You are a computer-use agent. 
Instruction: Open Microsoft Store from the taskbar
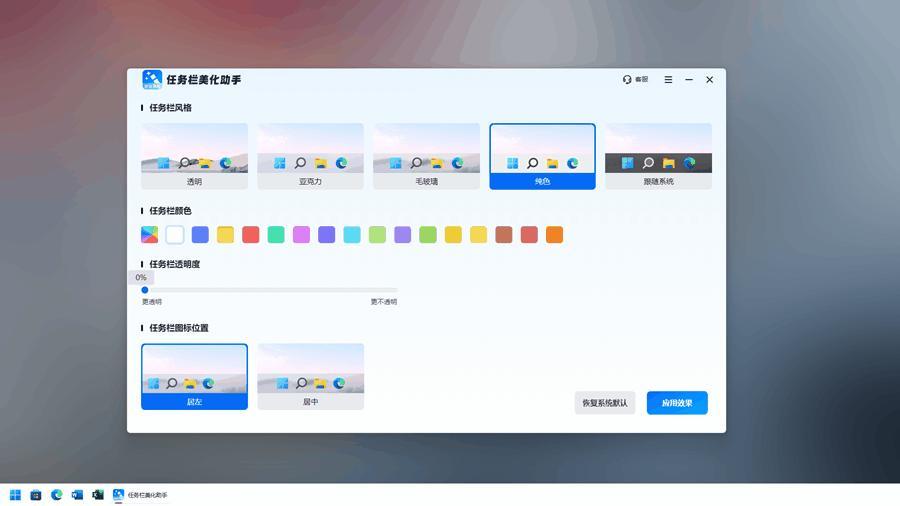pos(36,495)
